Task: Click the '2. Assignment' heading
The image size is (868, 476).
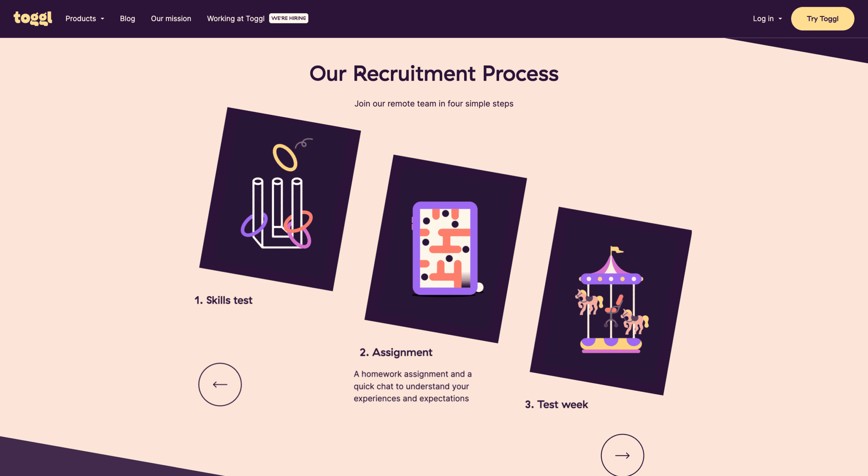Action: pos(396,353)
